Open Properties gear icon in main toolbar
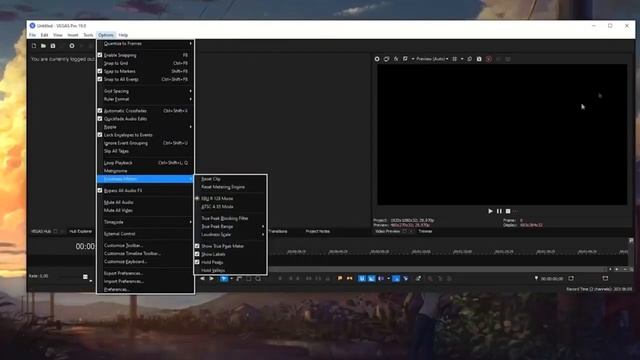The image size is (640, 360). pyautogui.click(x=72, y=46)
